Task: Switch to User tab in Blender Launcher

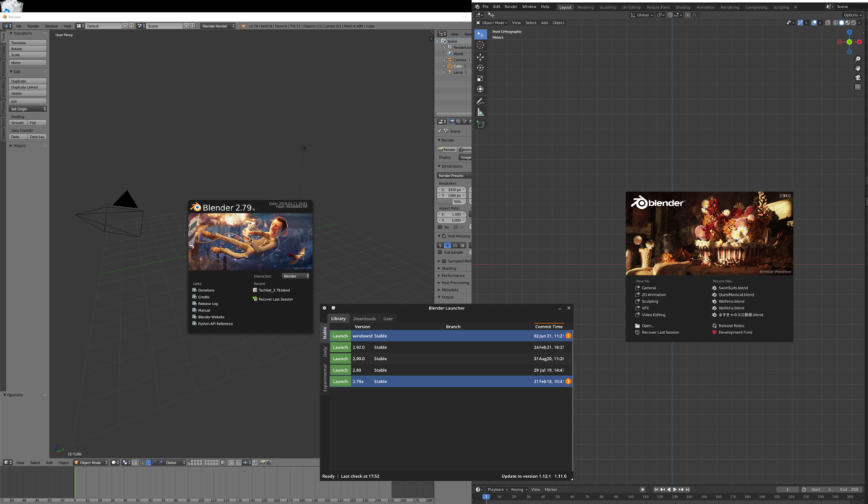Action: 388,319
